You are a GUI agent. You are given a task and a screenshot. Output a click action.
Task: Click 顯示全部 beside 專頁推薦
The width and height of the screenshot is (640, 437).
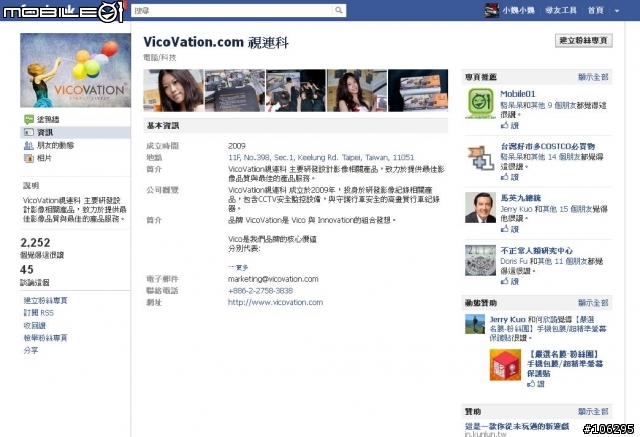click(x=593, y=77)
